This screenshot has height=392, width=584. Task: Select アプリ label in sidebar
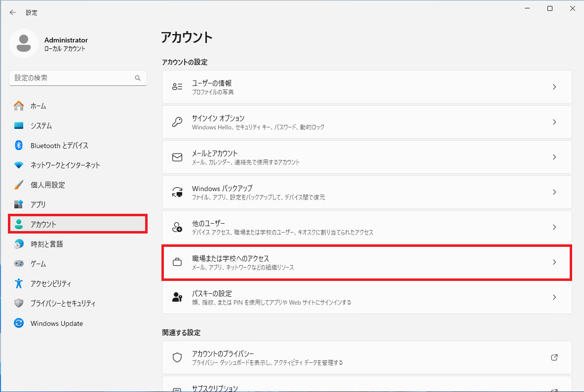[38, 204]
